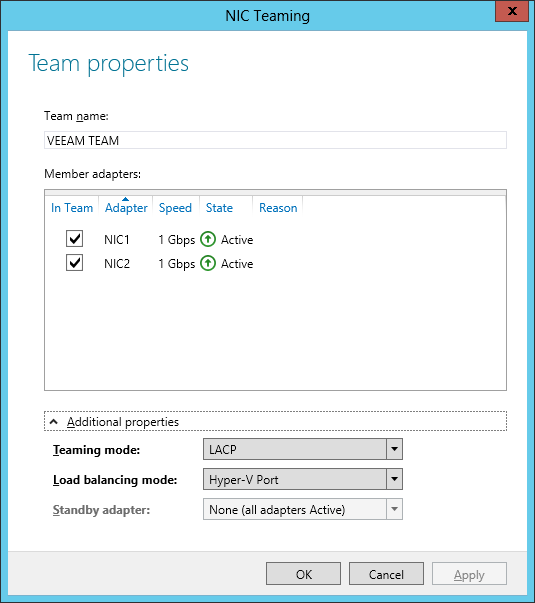Select the NIC1 adapter name
This screenshot has width=535, height=603.
point(117,240)
